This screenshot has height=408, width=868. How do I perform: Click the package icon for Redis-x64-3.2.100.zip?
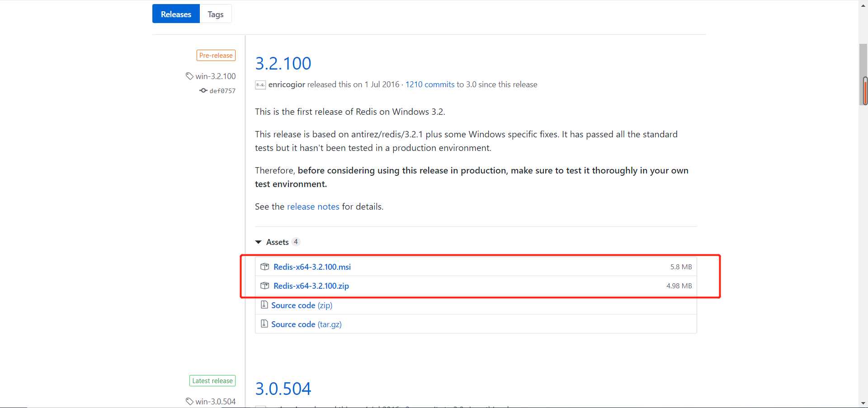tap(265, 286)
